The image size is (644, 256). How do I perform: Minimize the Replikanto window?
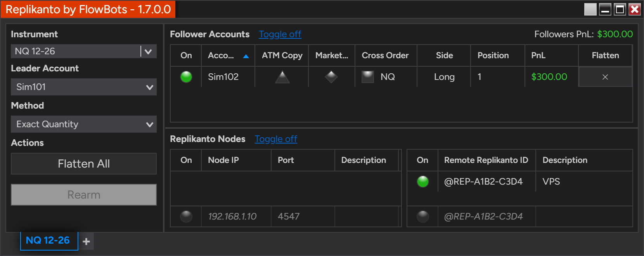tap(605, 9)
